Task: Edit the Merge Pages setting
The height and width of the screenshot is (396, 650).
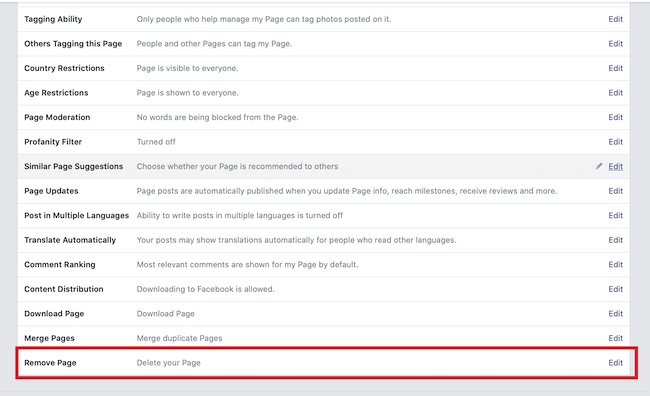Action: point(616,338)
